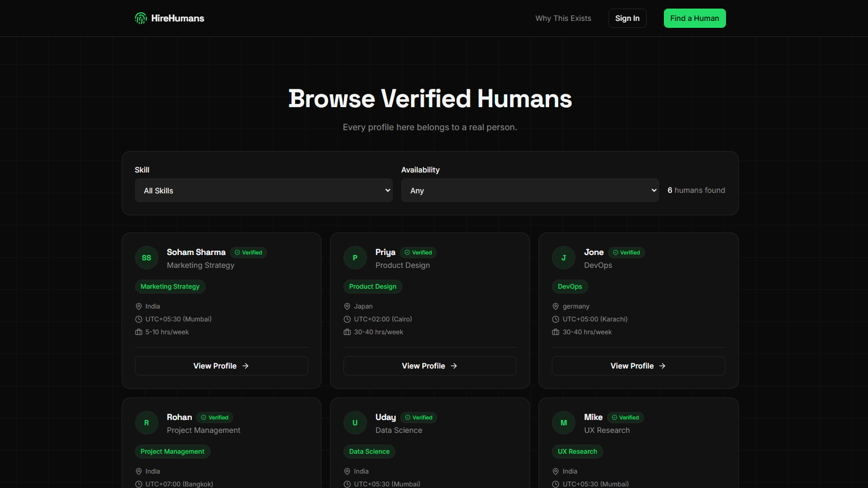
Task: Click the chevron on the Skill selector
Action: click(x=387, y=190)
